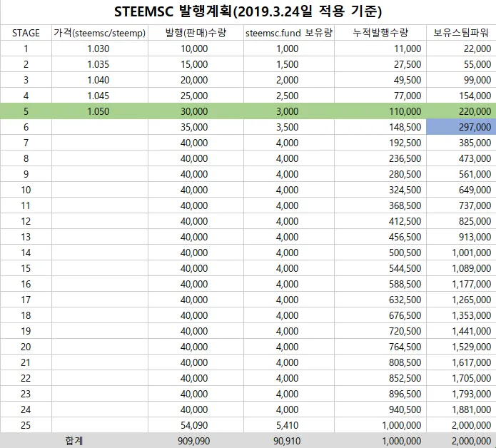The height and width of the screenshot is (448, 496).
Task: Click the blue highlighted 297,000 cell
Action: (461, 127)
